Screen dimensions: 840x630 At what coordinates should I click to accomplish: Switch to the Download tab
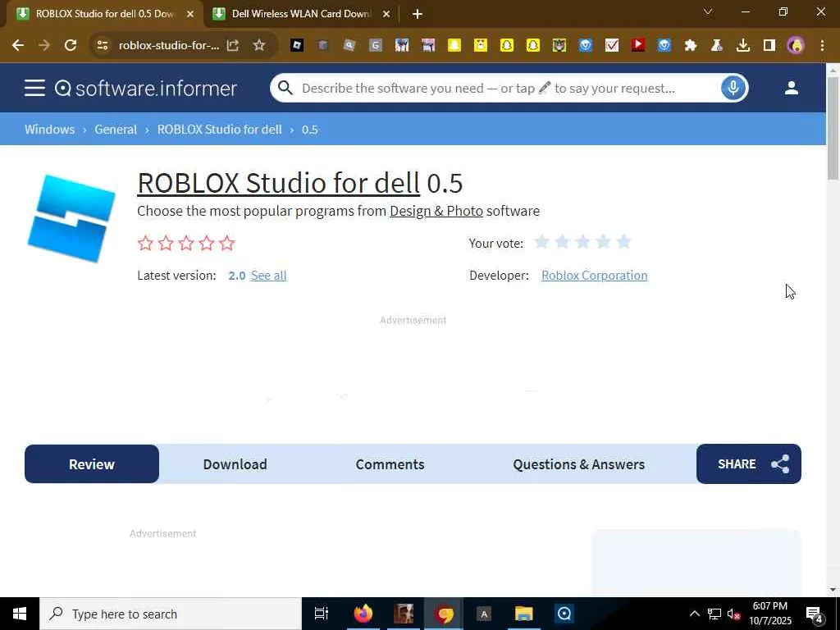tap(235, 464)
